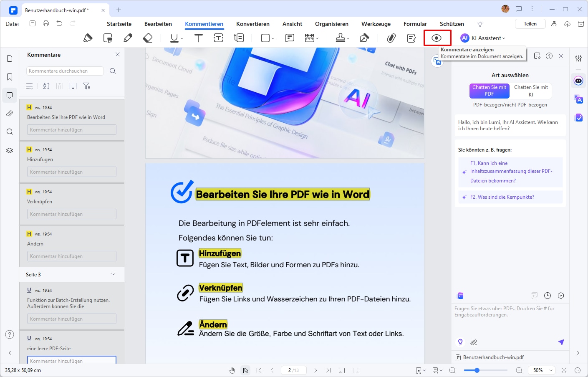Open search sidebar panel
Image resolution: width=588 pixels, height=377 pixels.
(x=10, y=132)
